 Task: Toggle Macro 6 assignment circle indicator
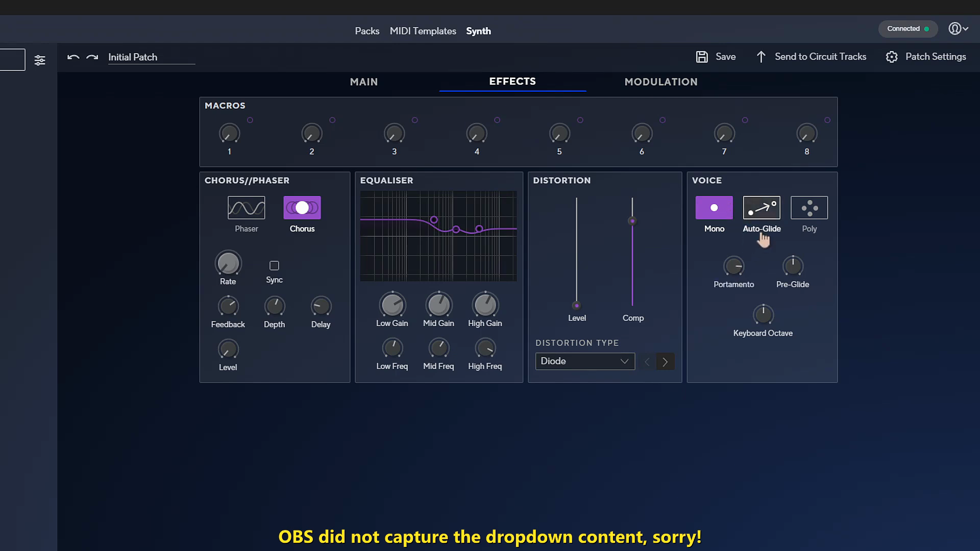pyautogui.click(x=663, y=120)
